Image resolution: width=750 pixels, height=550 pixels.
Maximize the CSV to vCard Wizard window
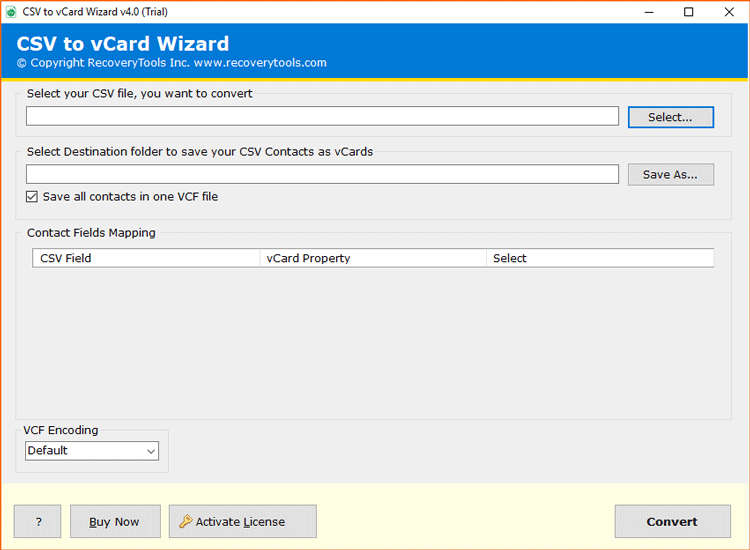click(x=688, y=12)
